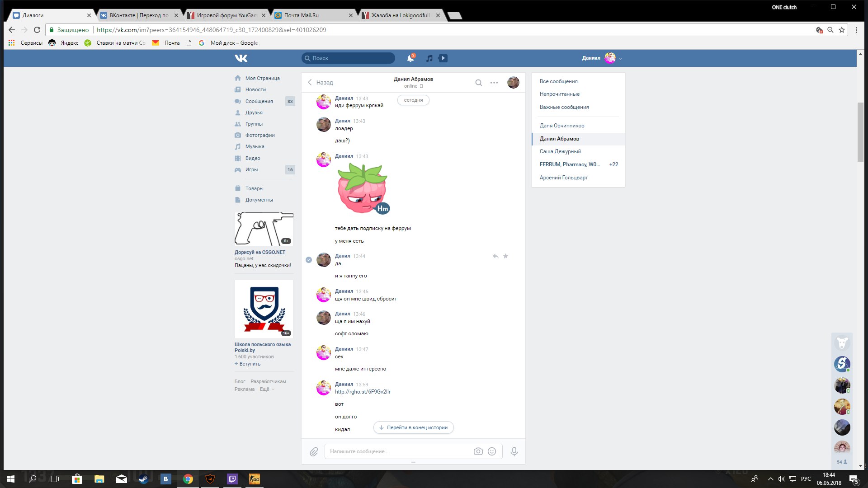Search within this conversation
Screen dimensions: 868x488
pyautogui.click(x=478, y=83)
